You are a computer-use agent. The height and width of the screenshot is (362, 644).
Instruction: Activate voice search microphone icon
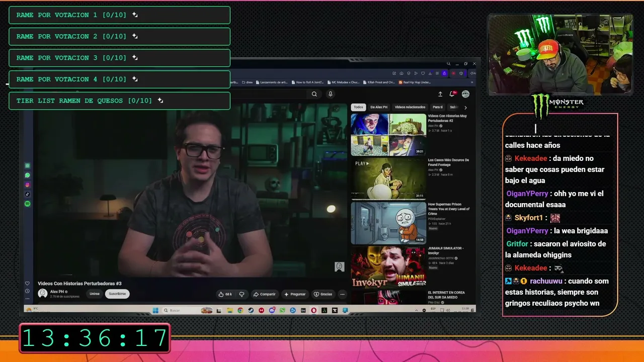tap(331, 94)
